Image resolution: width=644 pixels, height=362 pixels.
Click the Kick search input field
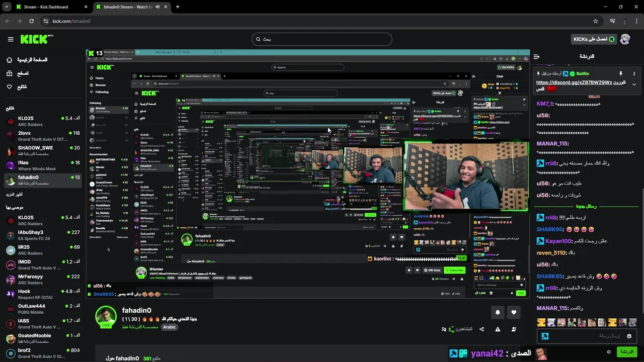point(322,39)
